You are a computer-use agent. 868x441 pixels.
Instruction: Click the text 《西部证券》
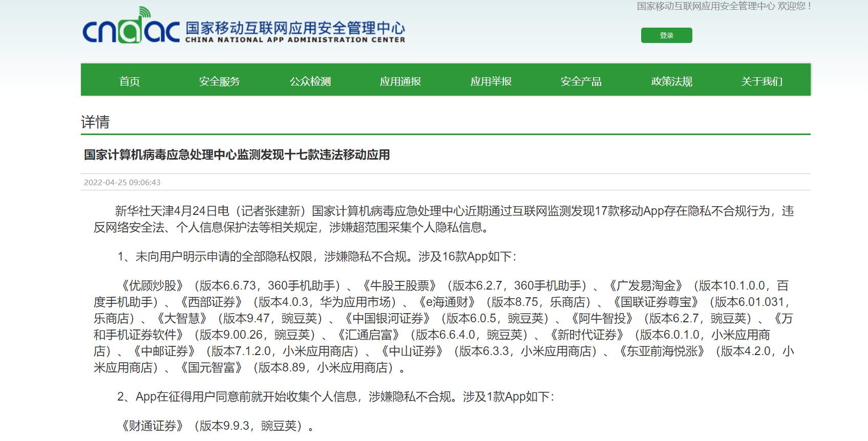point(211,302)
